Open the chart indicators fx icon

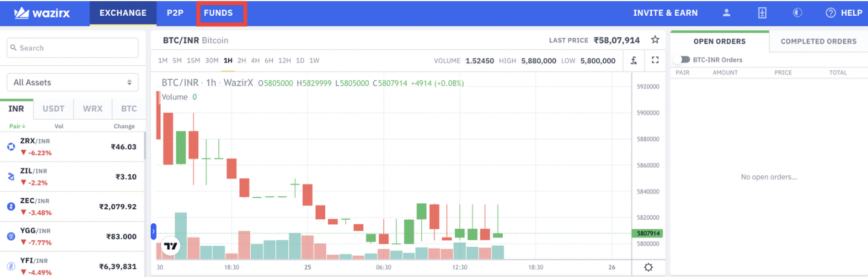click(633, 60)
